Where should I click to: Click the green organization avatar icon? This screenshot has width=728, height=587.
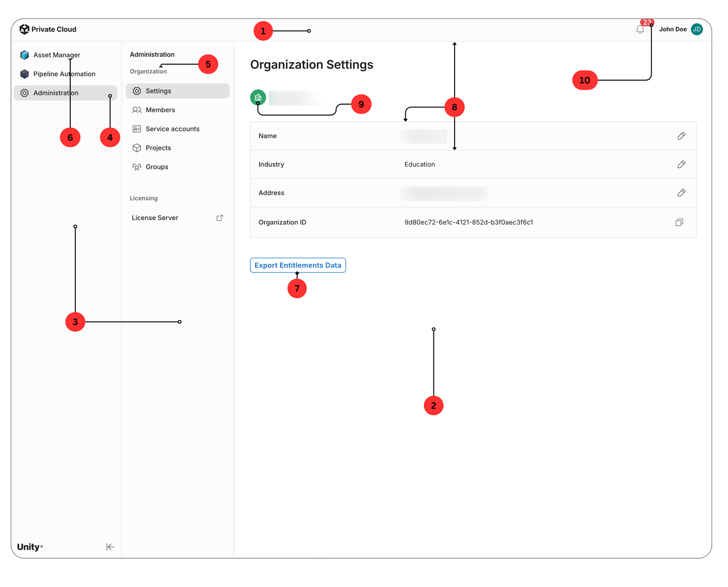tap(258, 98)
